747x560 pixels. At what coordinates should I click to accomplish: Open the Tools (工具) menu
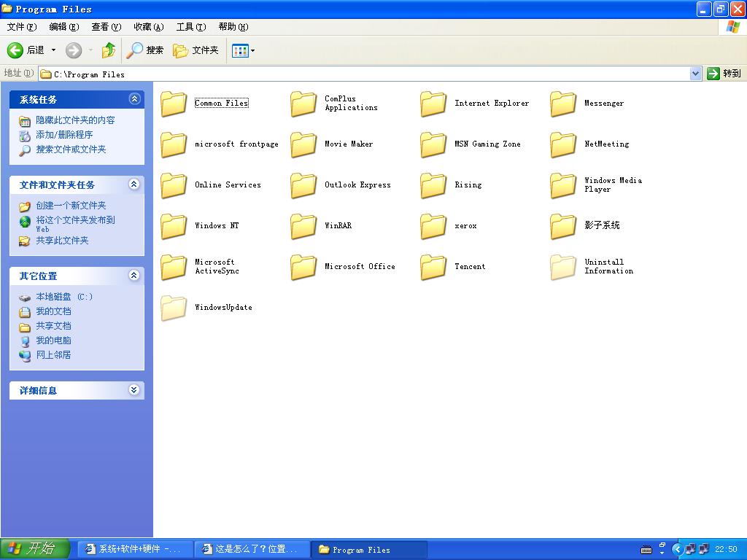tap(191, 27)
